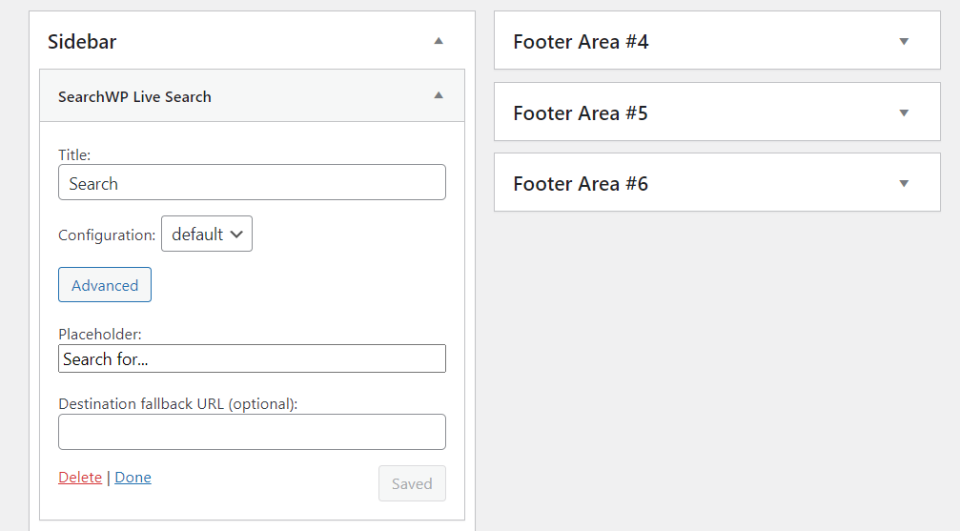
Task: Click the Destination fallback URL label
Action: (178, 404)
